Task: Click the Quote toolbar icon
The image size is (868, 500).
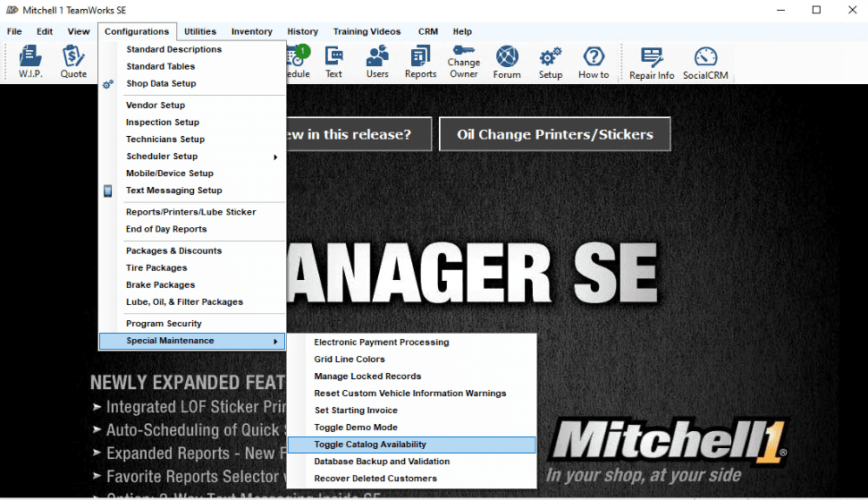Action: pyautogui.click(x=73, y=62)
